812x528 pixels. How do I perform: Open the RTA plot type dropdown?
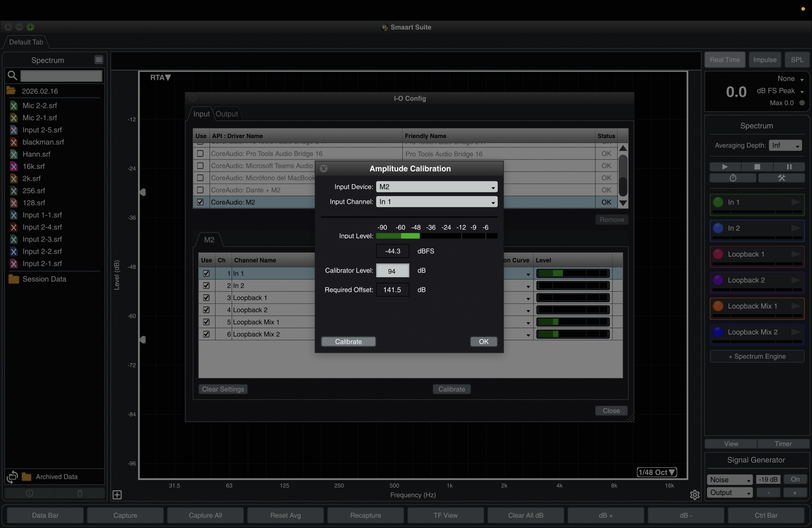point(160,78)
